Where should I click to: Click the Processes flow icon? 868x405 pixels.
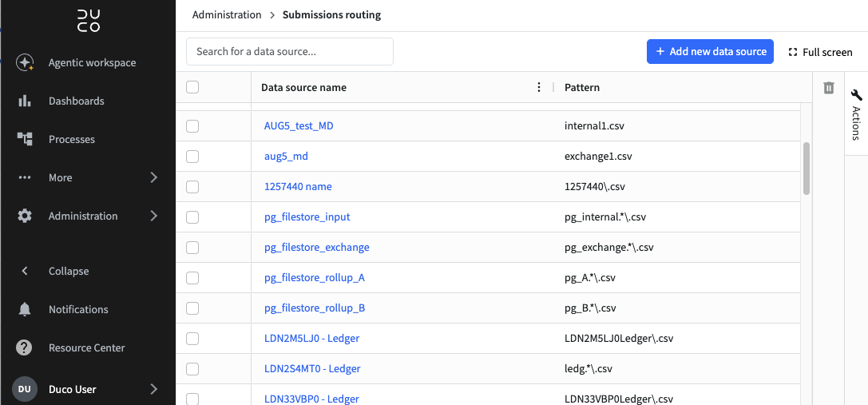pyautogui.click(x=25, y=139)
